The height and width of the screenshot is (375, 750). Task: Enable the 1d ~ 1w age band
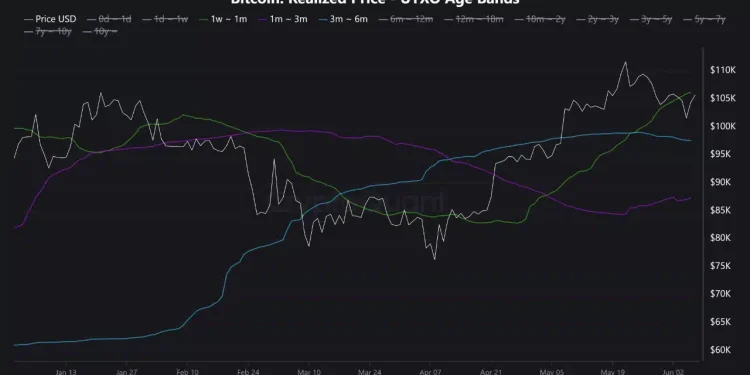pos(165,19)
